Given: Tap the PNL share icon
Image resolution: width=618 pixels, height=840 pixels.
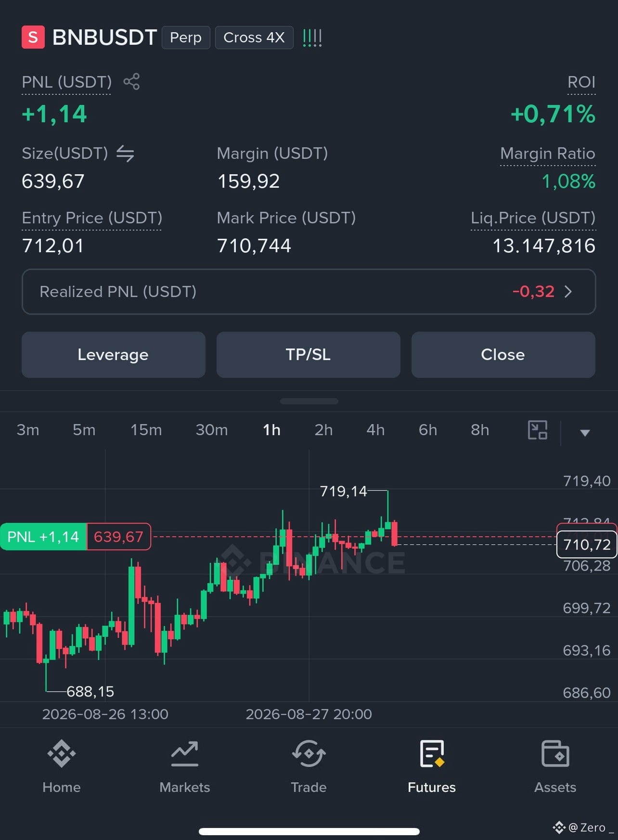Looking at the screenshot, I should coord(131,81).
